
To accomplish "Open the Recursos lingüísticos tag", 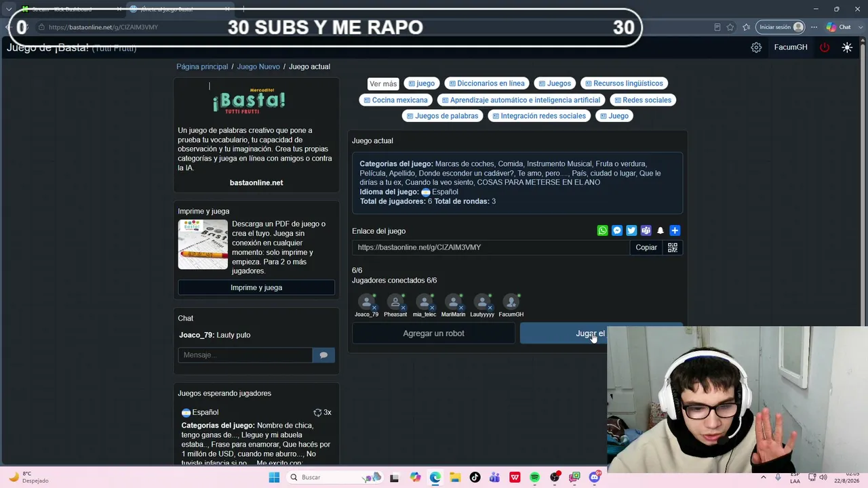I will click(x=624, y=83).
